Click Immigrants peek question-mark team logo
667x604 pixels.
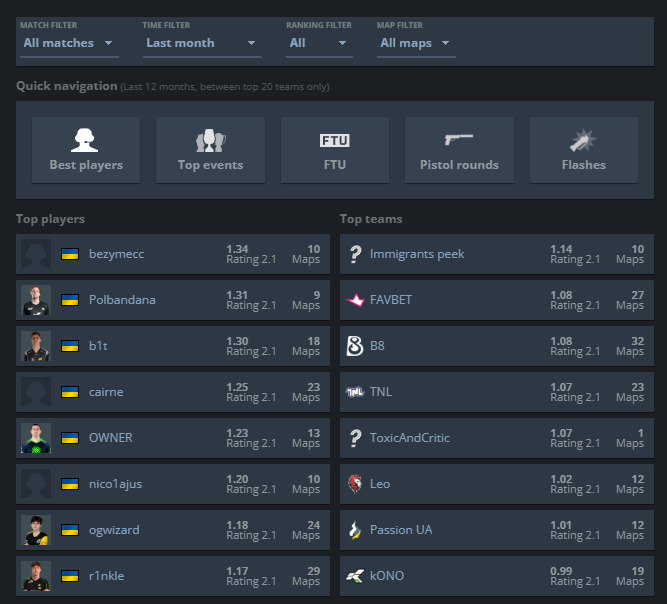355,254
